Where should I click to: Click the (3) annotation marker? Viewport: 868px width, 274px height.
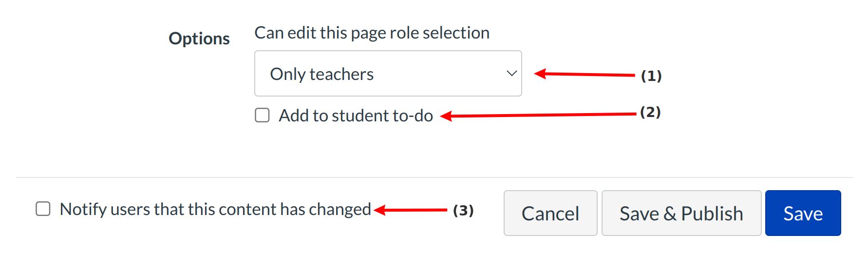pyautogui.click(x=463, y=211)
